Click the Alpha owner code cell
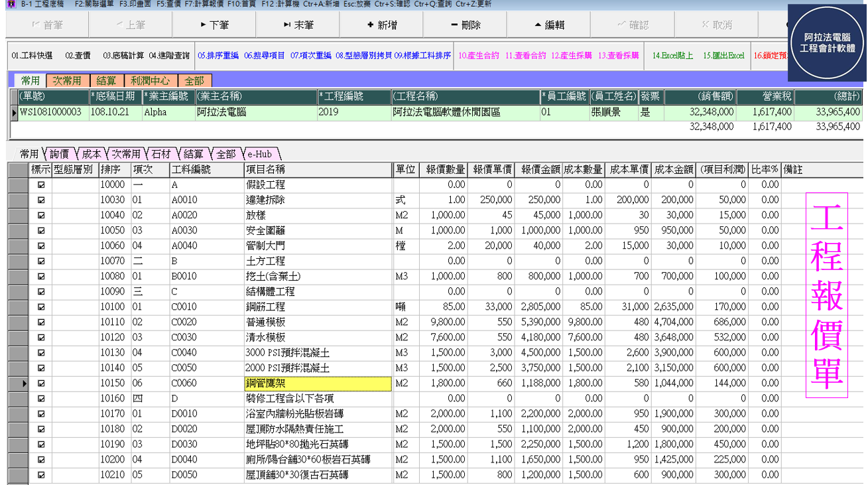 (168, 113)
